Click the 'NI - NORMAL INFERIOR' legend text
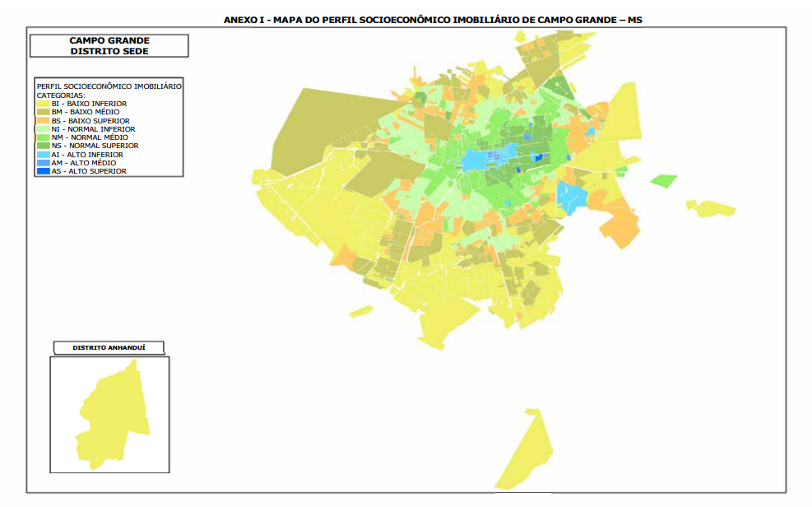The image size is (812, 507). (x=93, y=129)
